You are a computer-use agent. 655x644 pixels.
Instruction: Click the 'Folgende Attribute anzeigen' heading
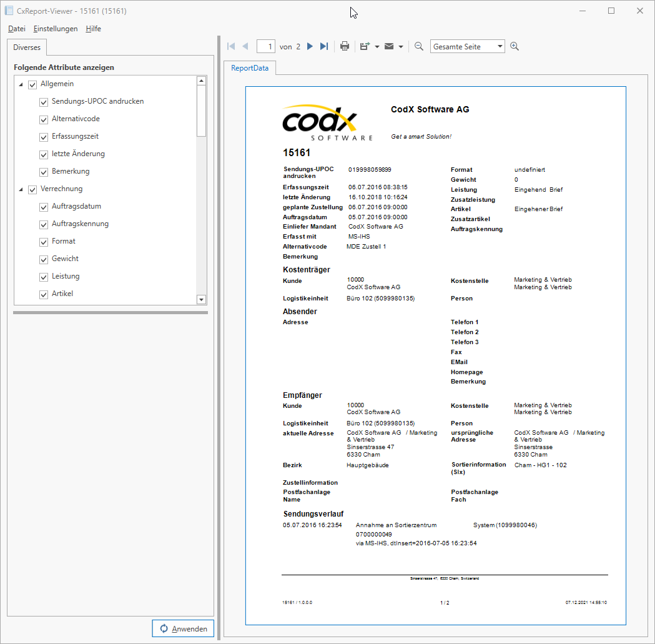pos(64,67)
